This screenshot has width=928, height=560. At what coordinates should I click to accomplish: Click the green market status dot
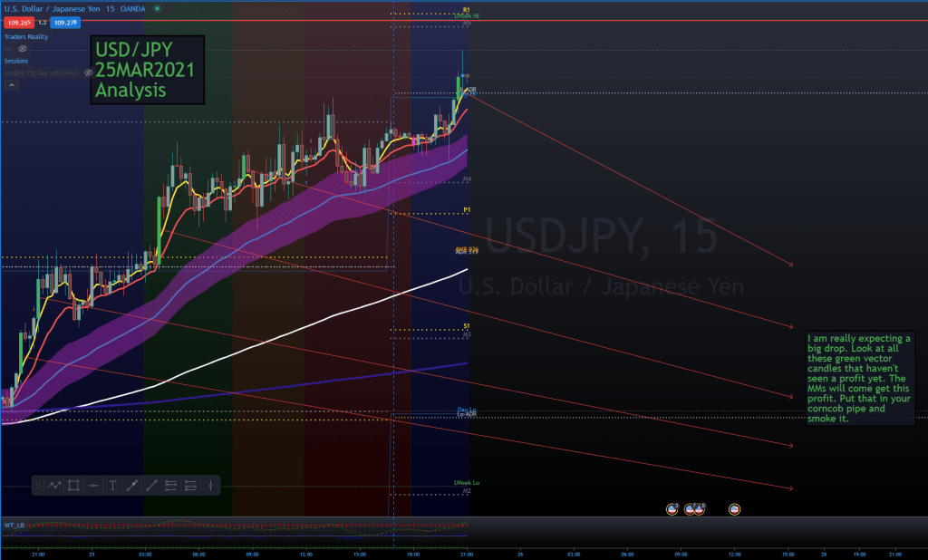coord(157,7)
